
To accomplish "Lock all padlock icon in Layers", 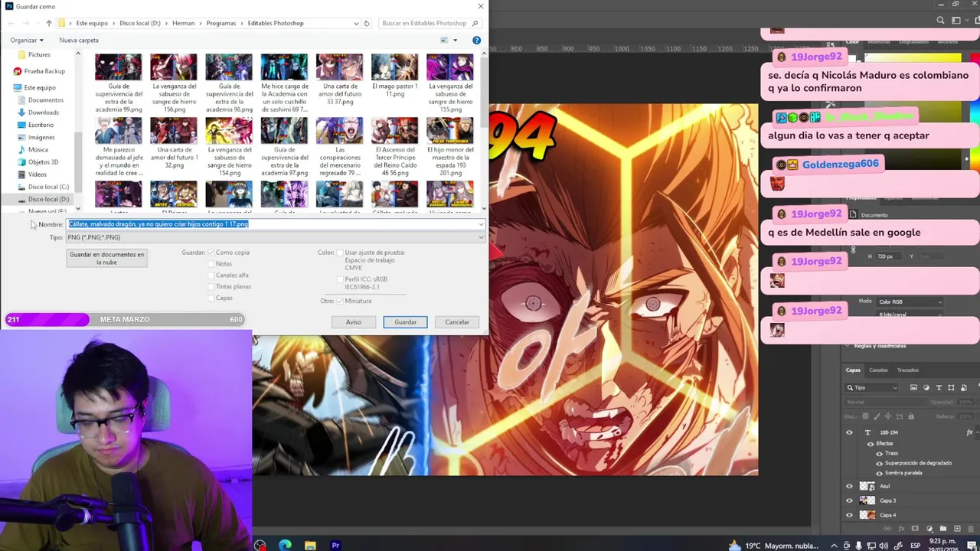I will point(910,416).
